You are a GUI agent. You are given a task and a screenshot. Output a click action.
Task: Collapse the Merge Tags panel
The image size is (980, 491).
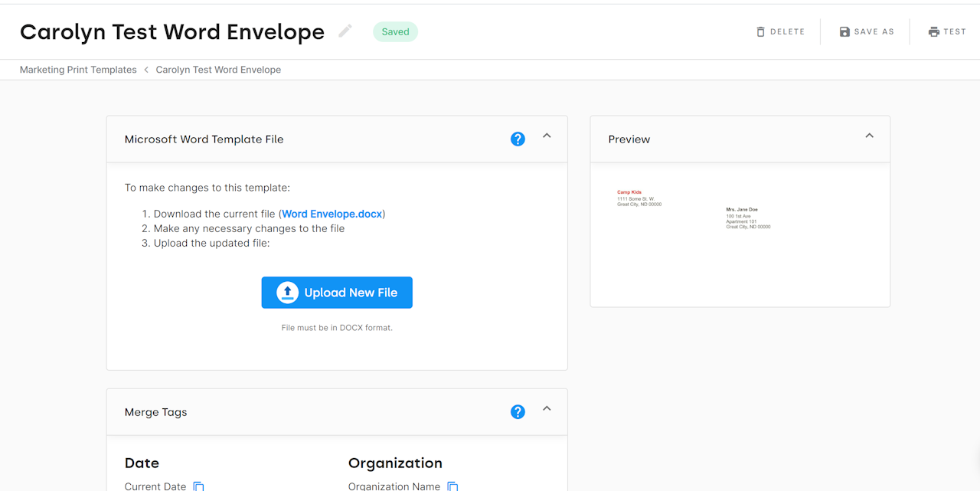(x=547, y=408)
